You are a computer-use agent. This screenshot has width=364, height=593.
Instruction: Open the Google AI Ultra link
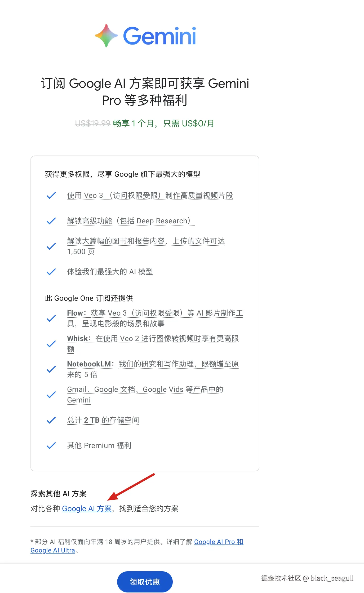click(53, 550)
